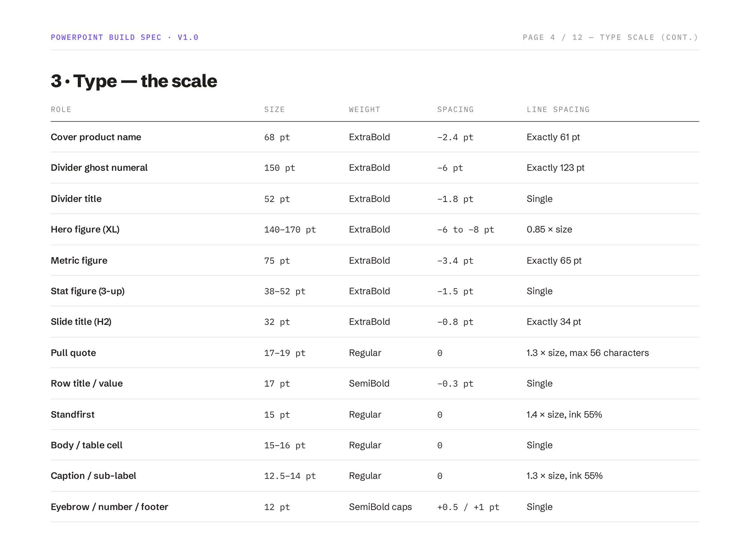750x560 pixels.
Task: Click the '32 pt' size value
Action: (277, 322)
